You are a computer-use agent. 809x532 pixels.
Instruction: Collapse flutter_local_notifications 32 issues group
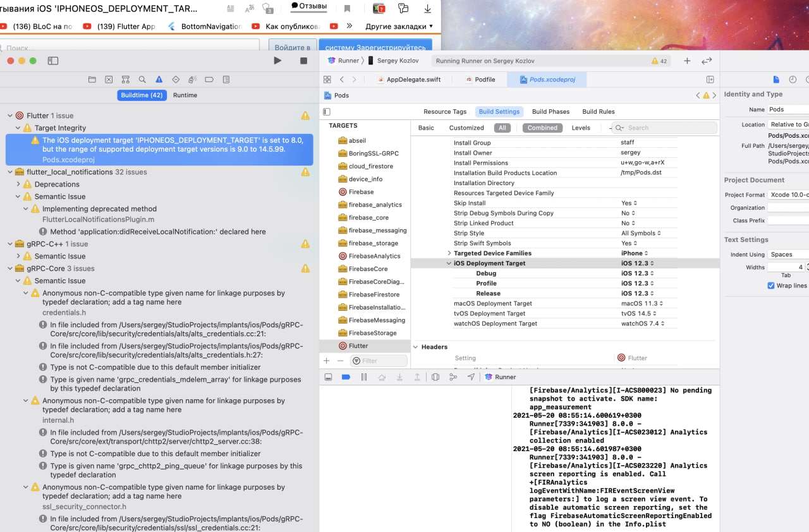tap(10, 172)
